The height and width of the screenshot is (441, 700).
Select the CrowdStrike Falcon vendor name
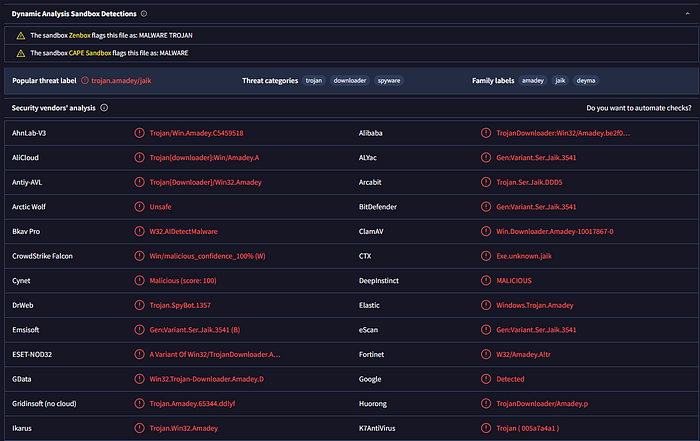(x=42, y=256)
